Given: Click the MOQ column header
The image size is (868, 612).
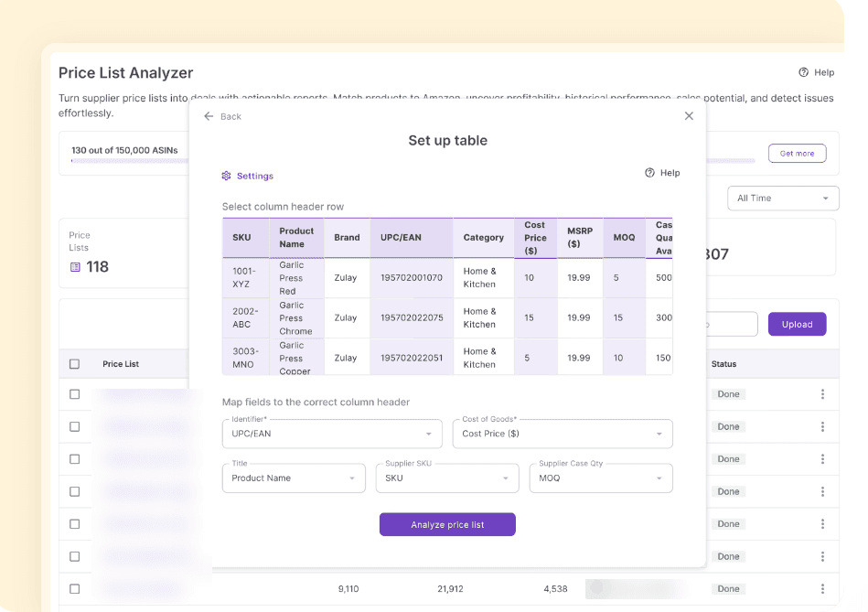Looking at the screenshot, I should (625, 238).
